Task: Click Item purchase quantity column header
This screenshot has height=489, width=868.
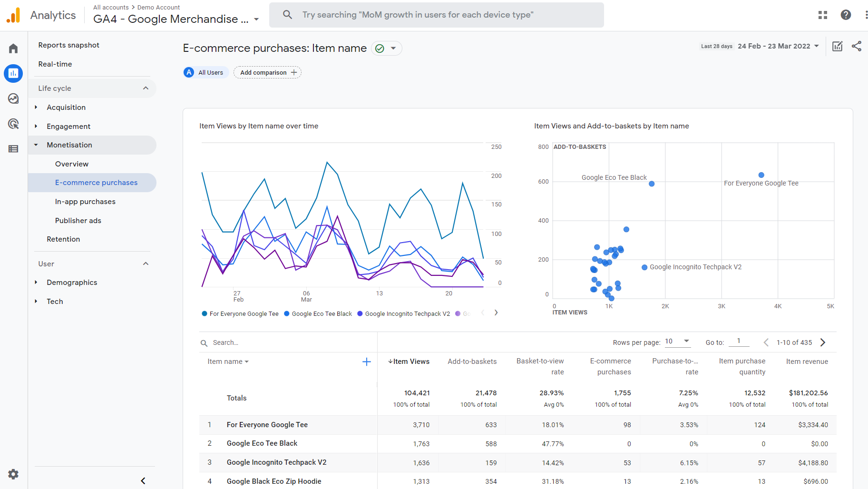Action: click(x=742, y=366)
